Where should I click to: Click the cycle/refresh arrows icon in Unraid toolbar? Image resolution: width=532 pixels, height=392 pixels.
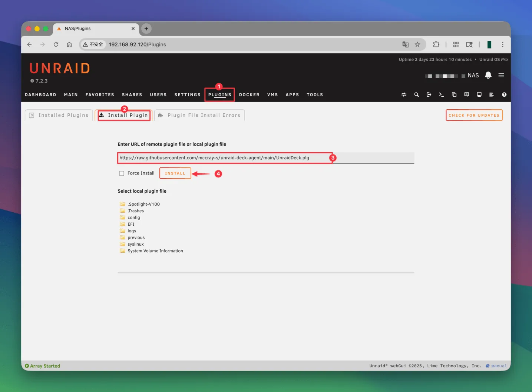(x=404, y=95)
